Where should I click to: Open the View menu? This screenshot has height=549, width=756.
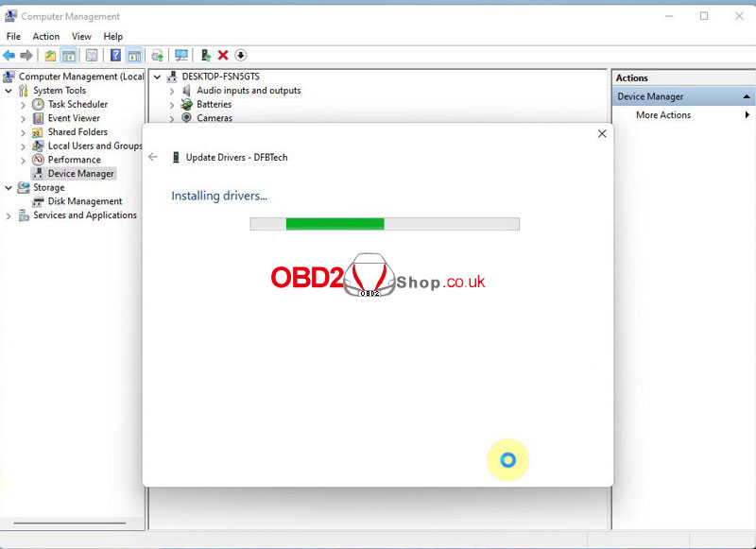(x=81, y=37)
